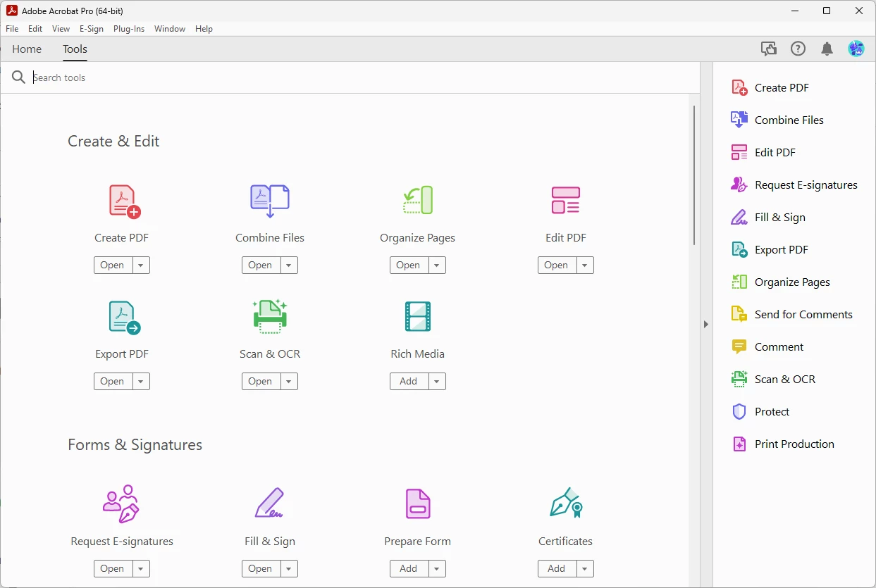Open the View menu
876x588 pixels.
tap(61, 29)
